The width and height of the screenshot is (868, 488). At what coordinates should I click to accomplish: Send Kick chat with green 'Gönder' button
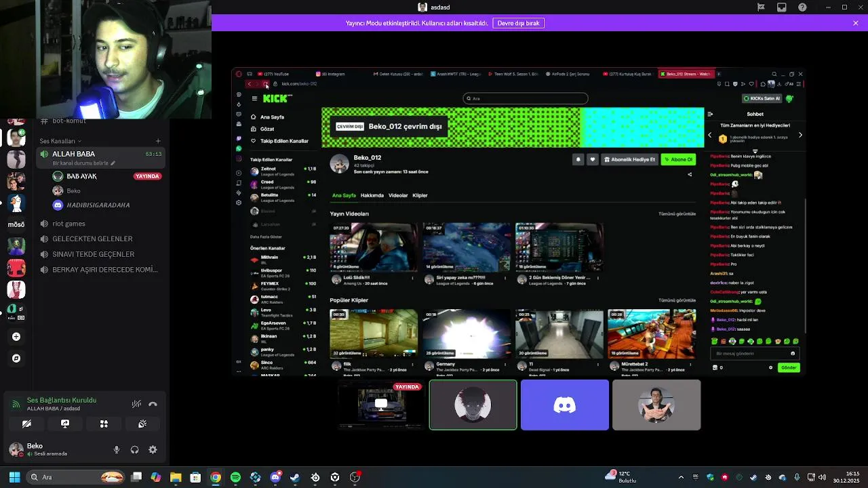789,367
